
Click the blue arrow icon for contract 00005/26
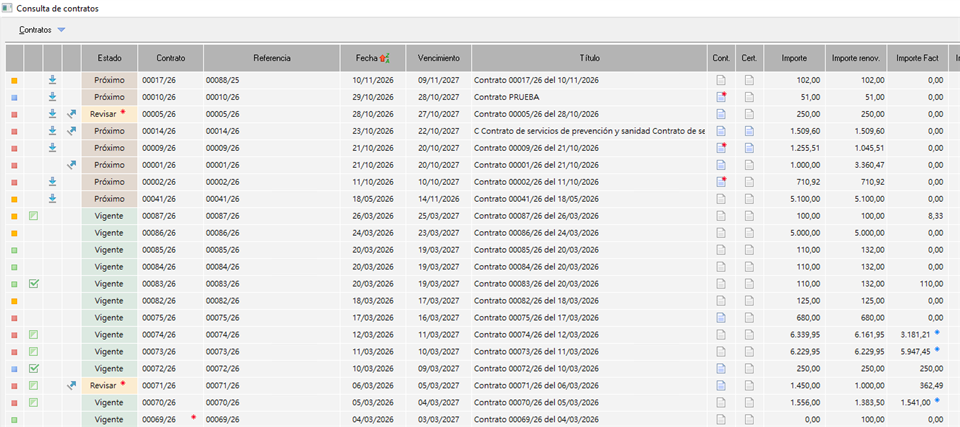71,114
